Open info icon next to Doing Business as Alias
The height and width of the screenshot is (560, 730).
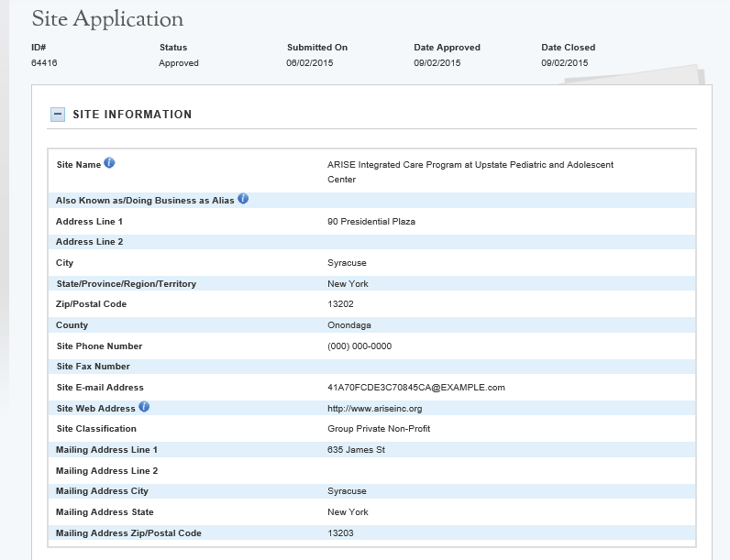click(243, 199)
